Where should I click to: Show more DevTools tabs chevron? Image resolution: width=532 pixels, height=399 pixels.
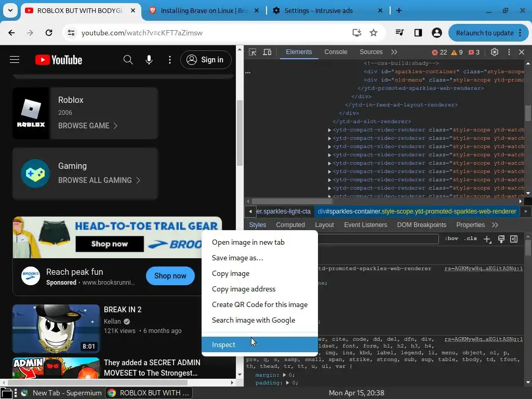(394, 52)
